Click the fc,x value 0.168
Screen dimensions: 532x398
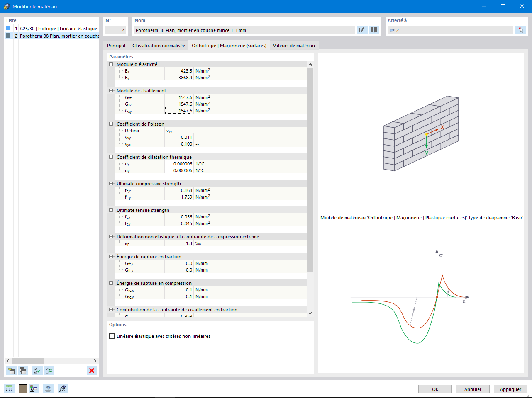click(x=179, y=190)
